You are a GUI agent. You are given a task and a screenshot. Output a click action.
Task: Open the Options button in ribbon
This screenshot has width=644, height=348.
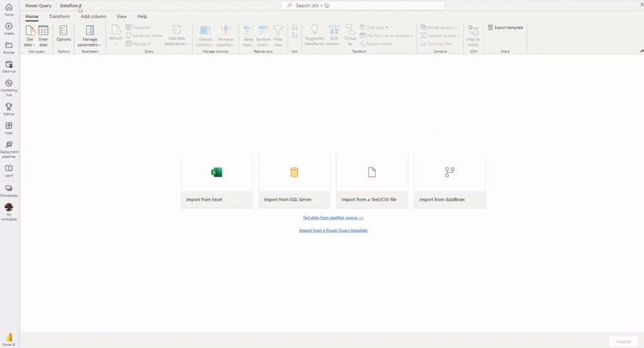(x=63, y=34)
